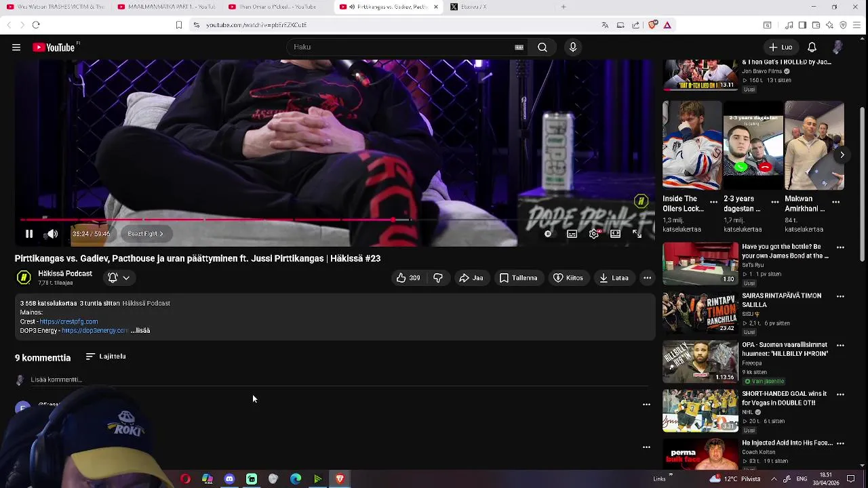Image resolution: width=868 pixels, height=488 pixels.
Task: Click the Brave Shields lion icon
Action: 653,25
